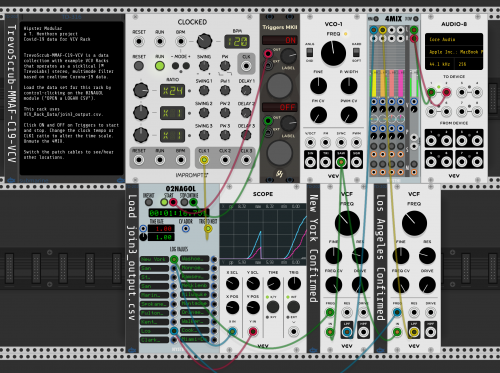Flip the VCO-1 HARD/SOFT sync switch
Image resolution: width=500 pixels, height=373 pixels.
tap(356, 53)
